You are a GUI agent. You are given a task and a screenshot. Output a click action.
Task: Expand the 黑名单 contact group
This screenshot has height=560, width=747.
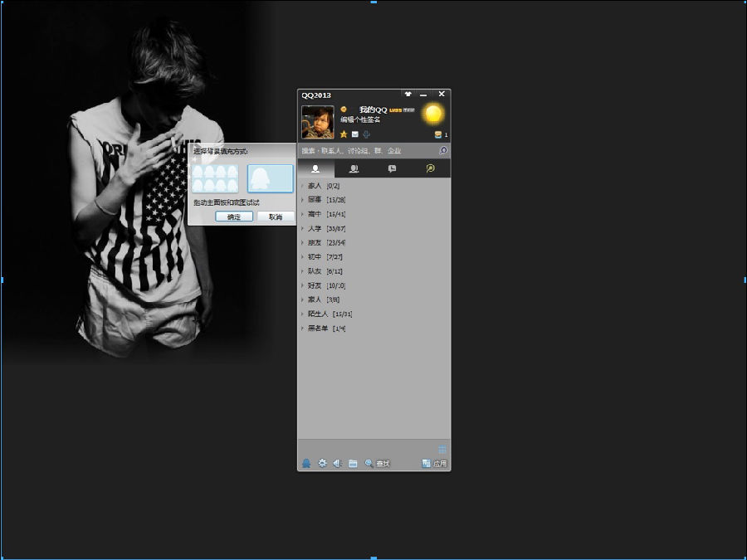tap(318, 329)
